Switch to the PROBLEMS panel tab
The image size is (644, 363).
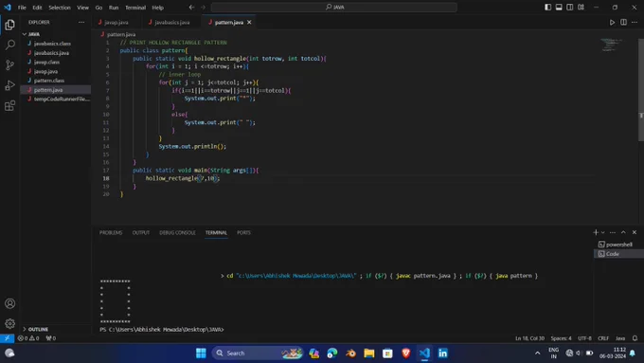click(x=111, y=233)
